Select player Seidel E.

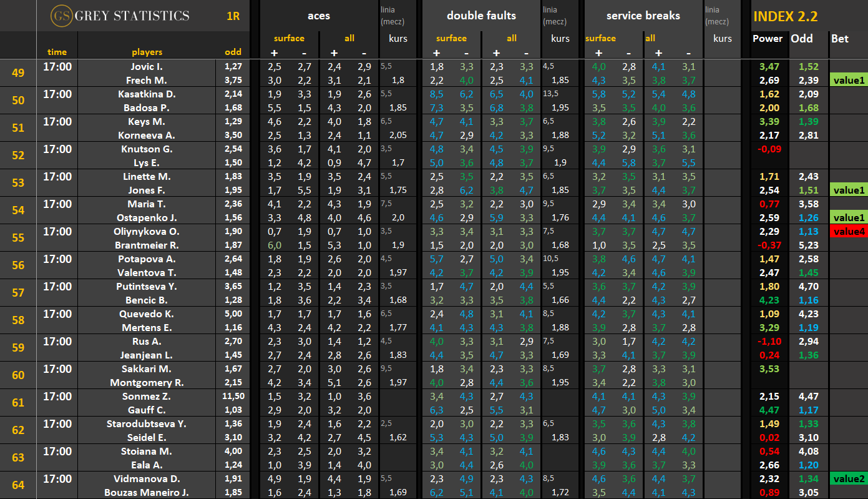pyautogui.click(x=147, y=437)
